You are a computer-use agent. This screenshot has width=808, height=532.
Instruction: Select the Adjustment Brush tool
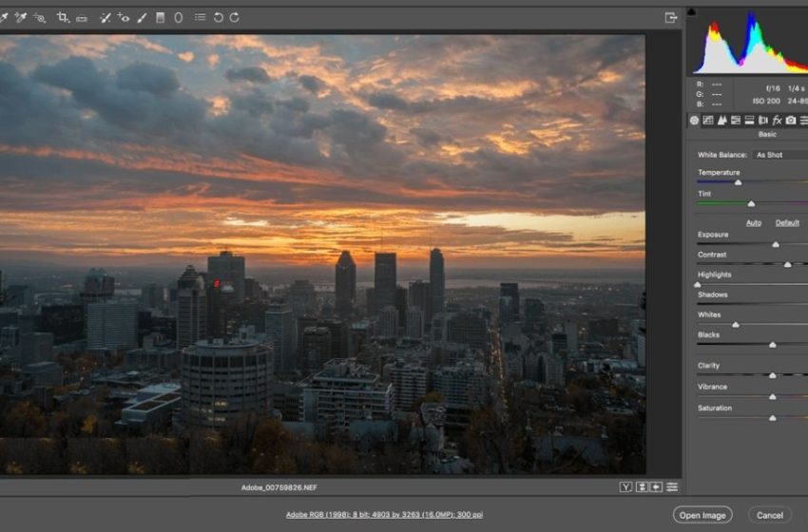[143, 18]
